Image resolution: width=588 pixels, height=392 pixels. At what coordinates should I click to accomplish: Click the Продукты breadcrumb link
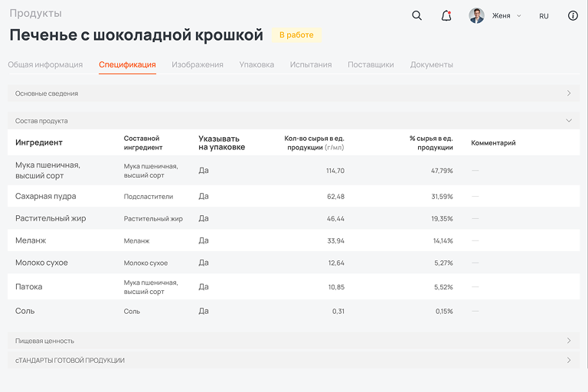[x=35, y=13]
